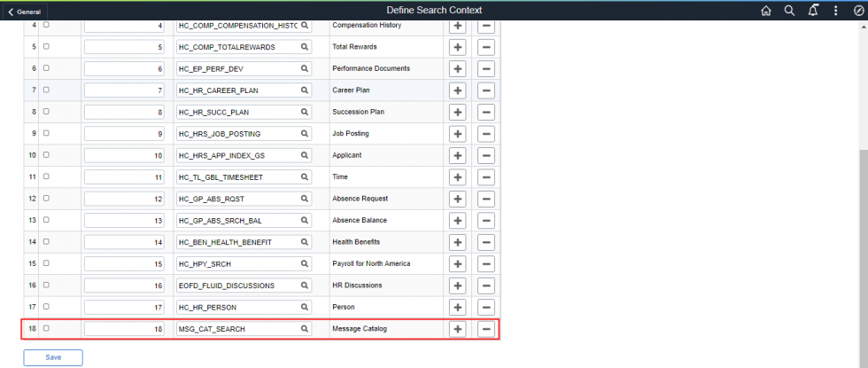Look up search category HC_EP_PERF_DEV
Screen dimensions: 868x368
pos(304,69)
